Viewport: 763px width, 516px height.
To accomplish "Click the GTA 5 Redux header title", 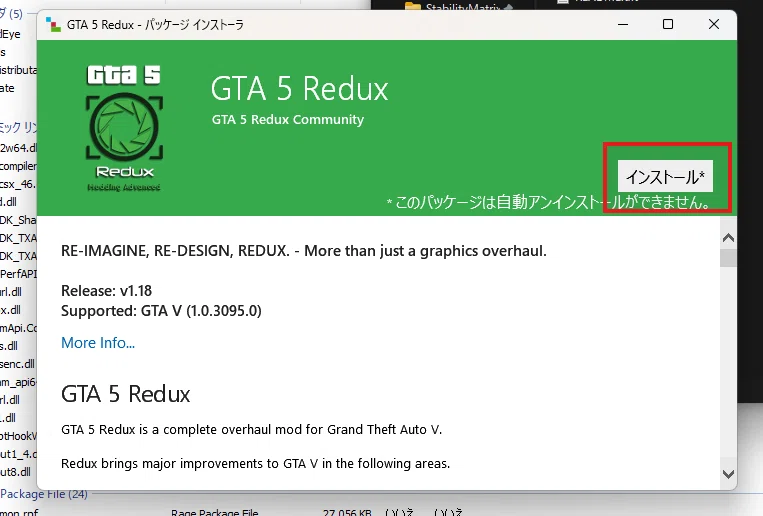I will coord(300,89).
